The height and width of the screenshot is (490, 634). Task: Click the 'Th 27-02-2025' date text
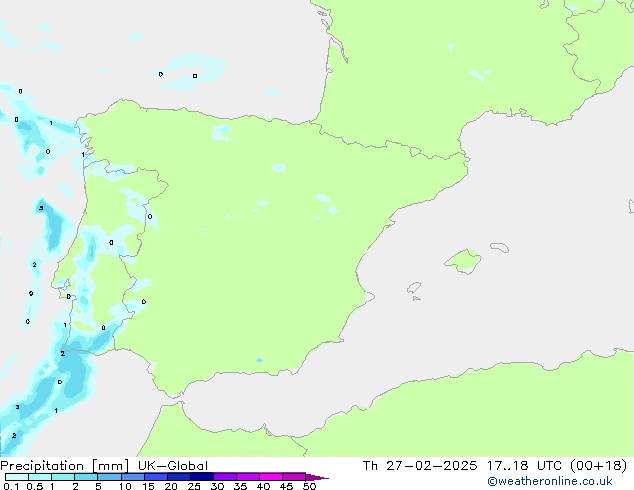420,466
